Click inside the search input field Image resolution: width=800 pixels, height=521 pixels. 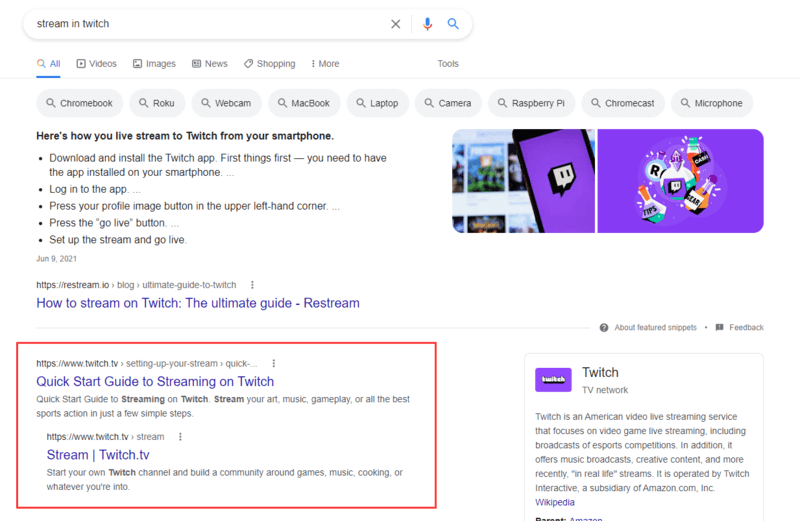[x=200, y=24]
